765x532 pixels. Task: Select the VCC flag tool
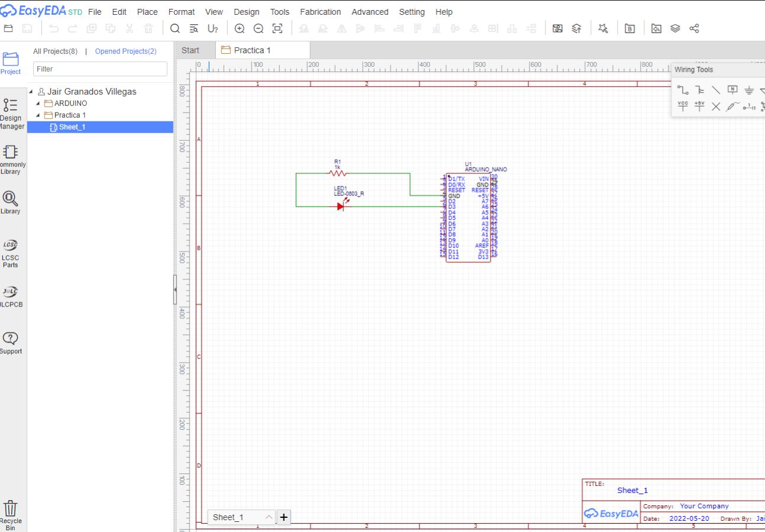click(x=683, y=106)
